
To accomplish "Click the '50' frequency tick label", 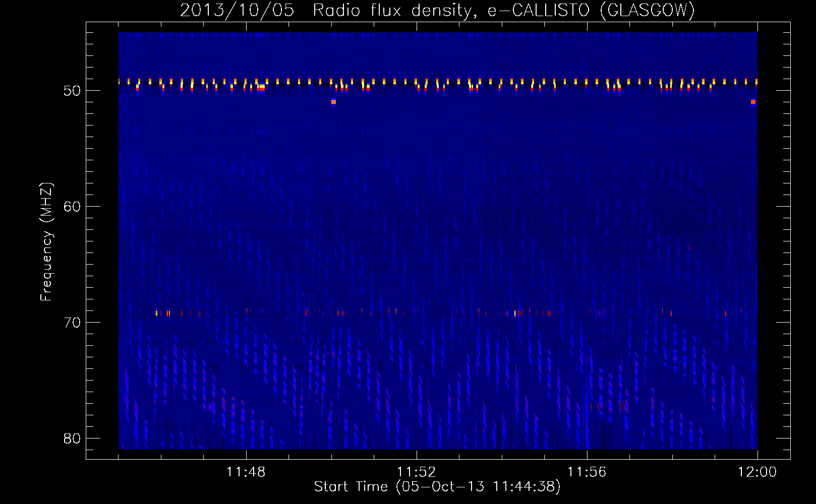I will 72,91.
